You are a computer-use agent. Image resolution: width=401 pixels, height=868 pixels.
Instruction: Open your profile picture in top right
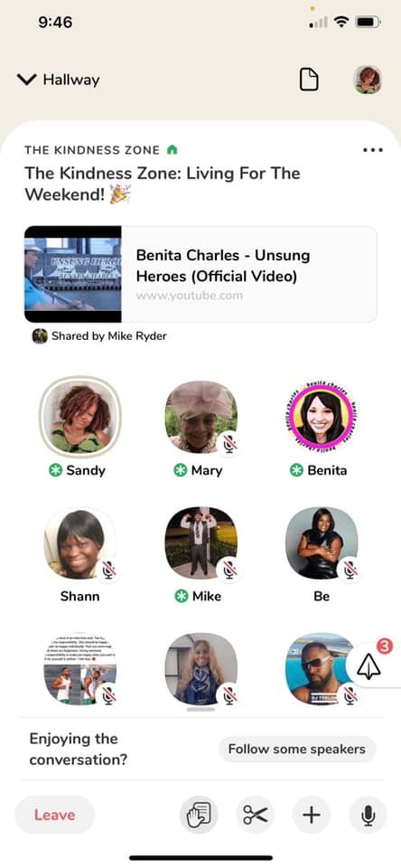click(x=368, y=80)
